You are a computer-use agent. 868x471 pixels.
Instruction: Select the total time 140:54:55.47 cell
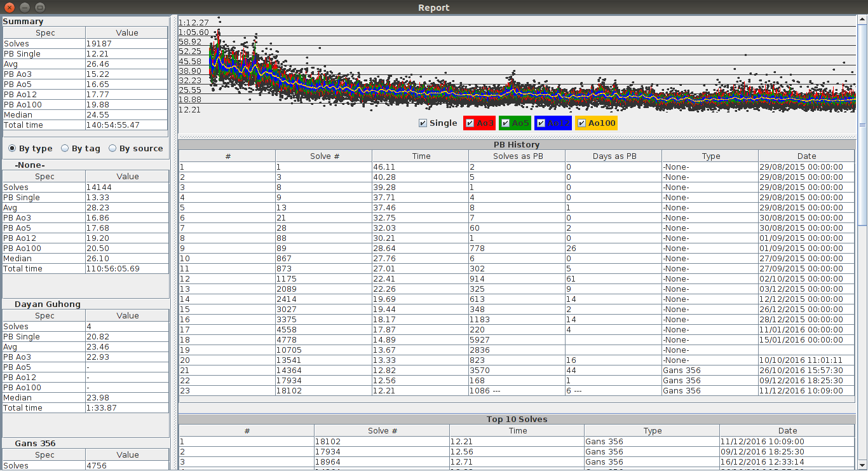click(x=127, y=125)
